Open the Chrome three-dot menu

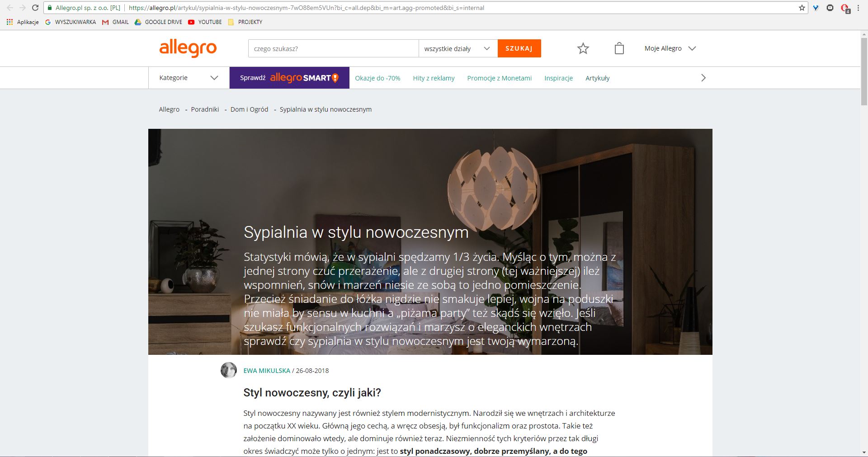858,8
